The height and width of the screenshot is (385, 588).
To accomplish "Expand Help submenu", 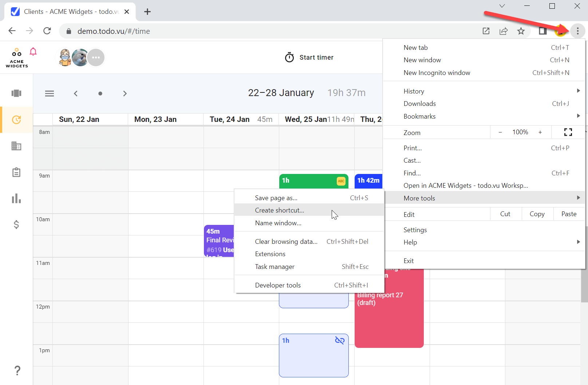I will point(484,242).
